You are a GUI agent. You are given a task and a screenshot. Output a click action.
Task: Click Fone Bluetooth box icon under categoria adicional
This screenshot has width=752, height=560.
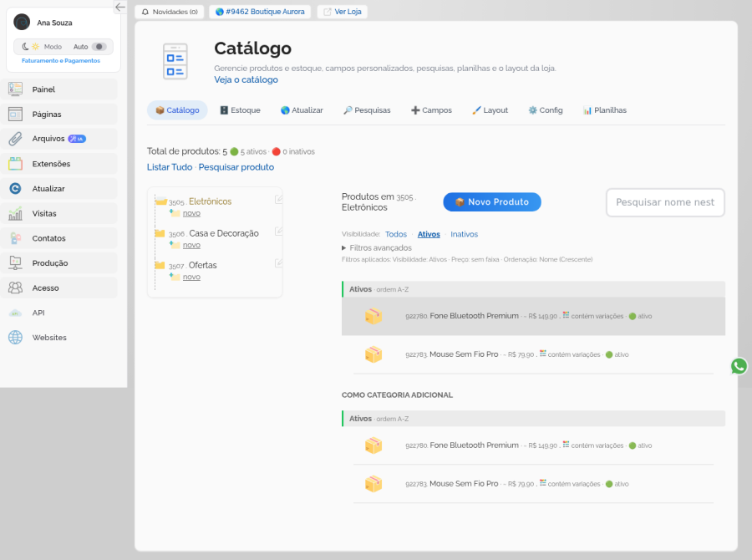pos(373,445)
